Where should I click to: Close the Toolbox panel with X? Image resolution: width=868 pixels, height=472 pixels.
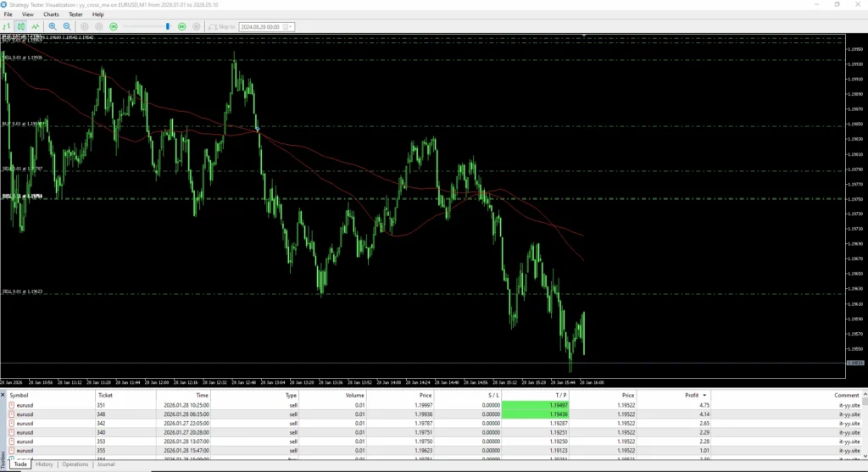(x=3, y=395)
